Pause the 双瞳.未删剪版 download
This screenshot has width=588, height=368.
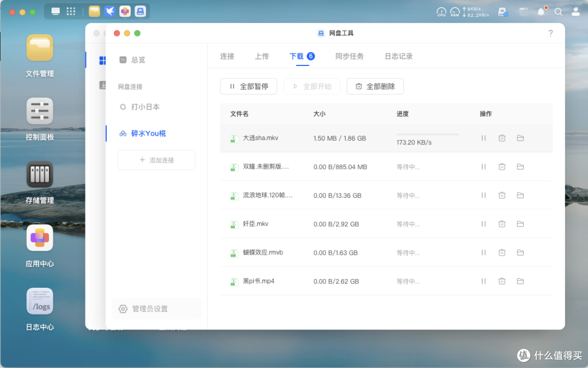pyautogui.click(x=483, y=167)
